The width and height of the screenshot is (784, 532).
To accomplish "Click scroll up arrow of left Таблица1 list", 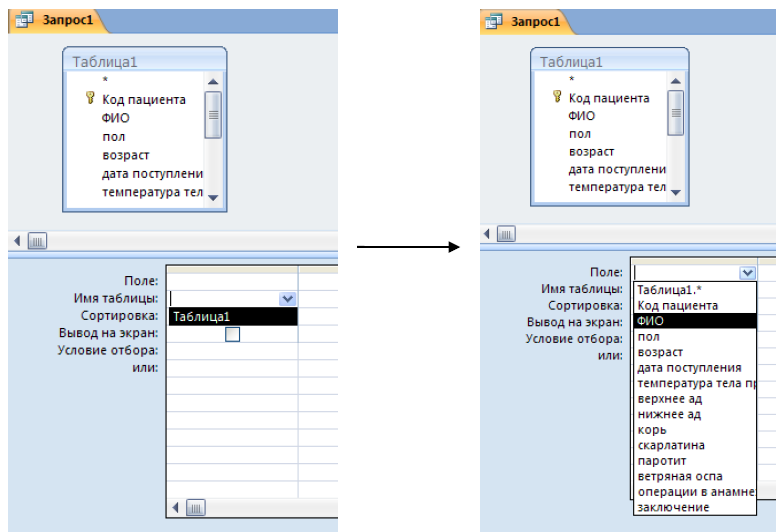I will (213, 82).
